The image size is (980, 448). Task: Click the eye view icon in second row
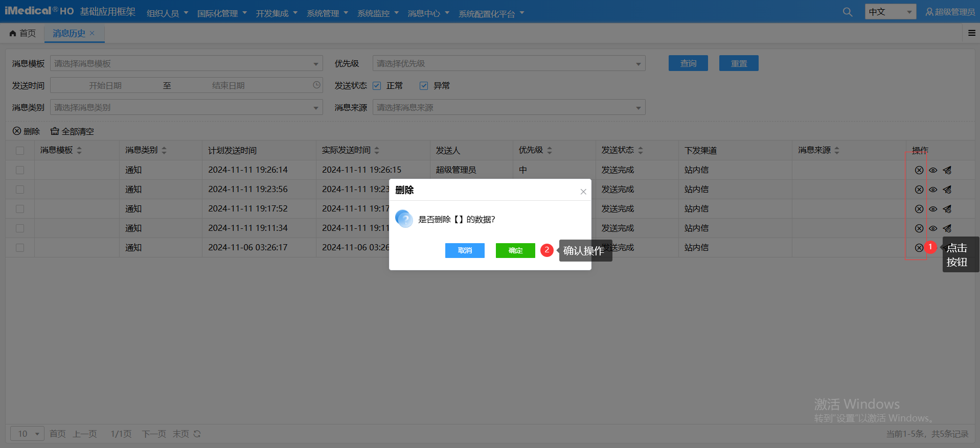[x=933, y=190]
